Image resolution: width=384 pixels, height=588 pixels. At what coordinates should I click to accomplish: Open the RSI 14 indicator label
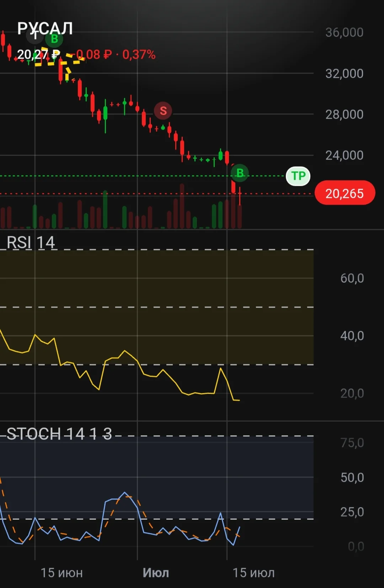point(31,243)
